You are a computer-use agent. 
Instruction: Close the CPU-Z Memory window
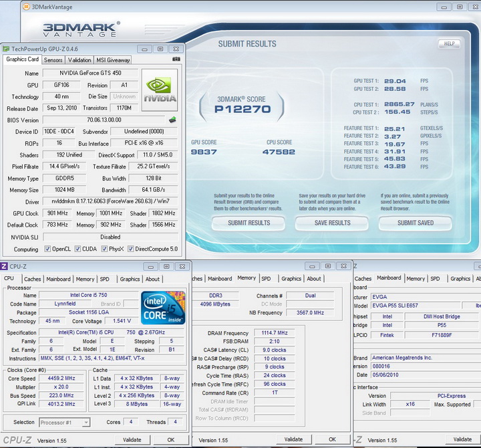(344, 266)
